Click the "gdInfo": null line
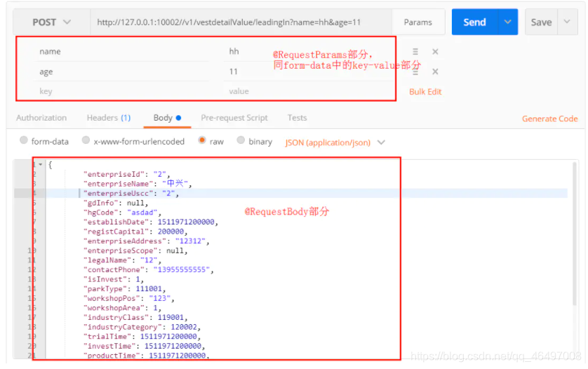The width and height of the screenshot is (588, 369). point(116,203)
